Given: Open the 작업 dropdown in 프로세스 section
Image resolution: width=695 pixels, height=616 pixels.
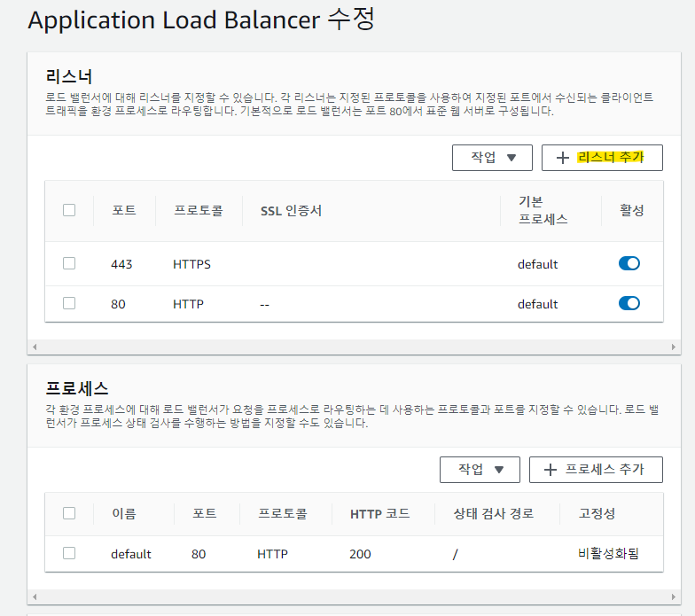Looking at the screenshot, I should click(x=480, y=470).
